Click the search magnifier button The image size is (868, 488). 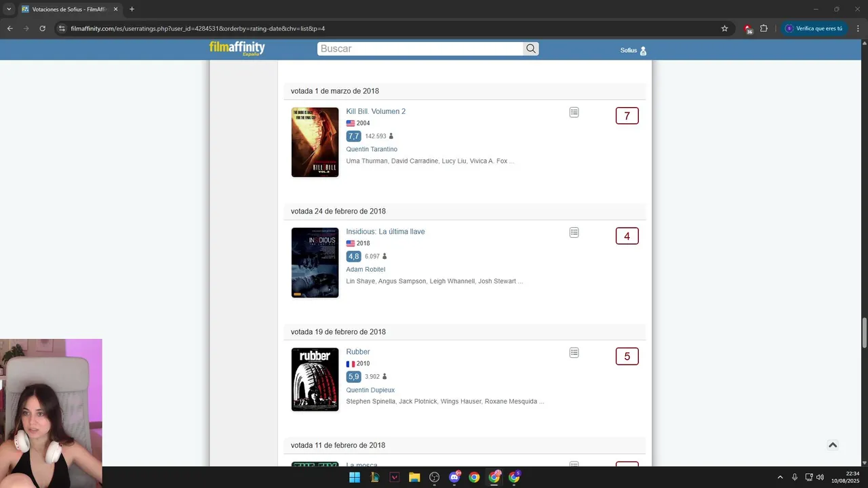point(531,49)
